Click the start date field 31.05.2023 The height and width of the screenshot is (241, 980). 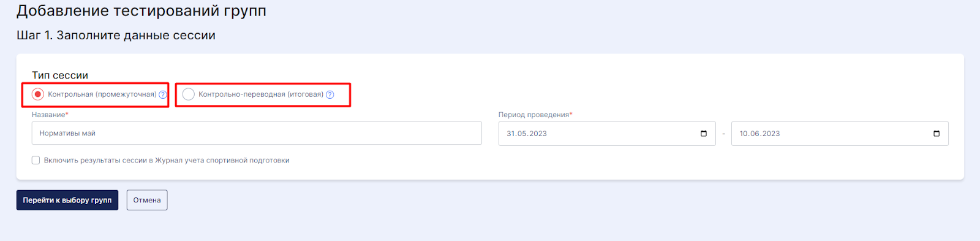click(x=607, y=134)
